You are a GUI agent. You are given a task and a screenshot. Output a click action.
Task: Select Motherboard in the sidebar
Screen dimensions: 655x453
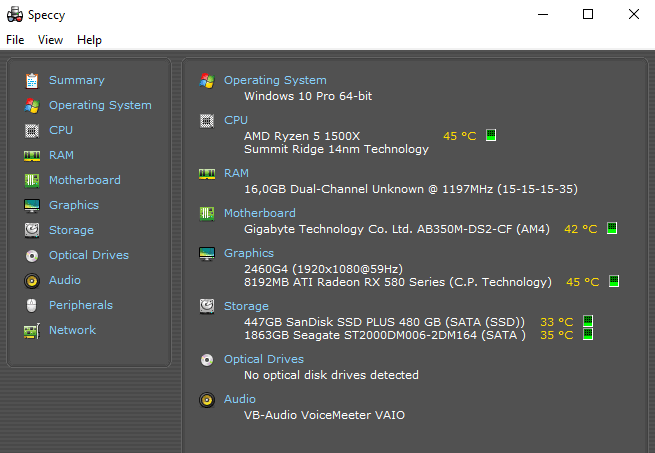84,180
